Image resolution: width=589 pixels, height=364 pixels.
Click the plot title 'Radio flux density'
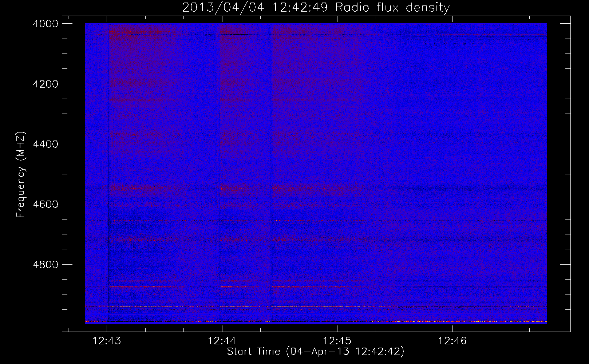[x=392, y=8]
